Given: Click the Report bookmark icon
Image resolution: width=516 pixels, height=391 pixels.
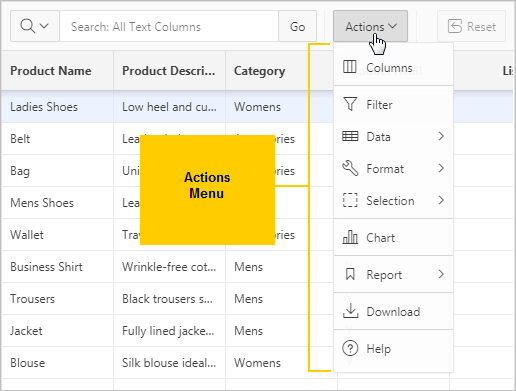Looking at the screenshot, I should (350, 274).
